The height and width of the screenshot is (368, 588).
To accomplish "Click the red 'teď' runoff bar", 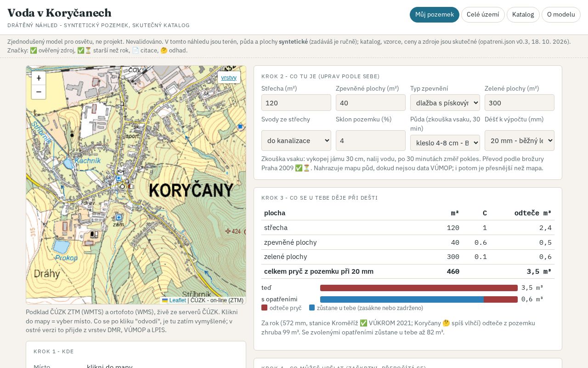I will coord(419,288).
